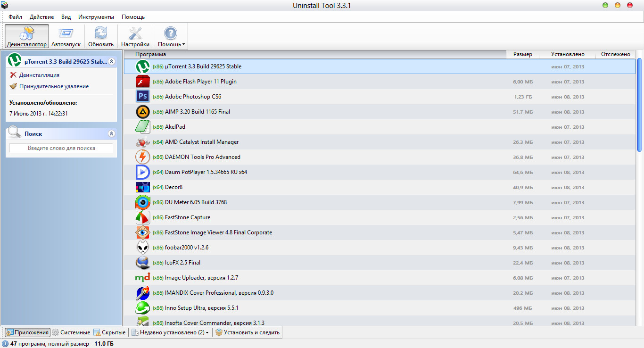Toggle the Скрытые programs filter

click(x=110, y=332)
